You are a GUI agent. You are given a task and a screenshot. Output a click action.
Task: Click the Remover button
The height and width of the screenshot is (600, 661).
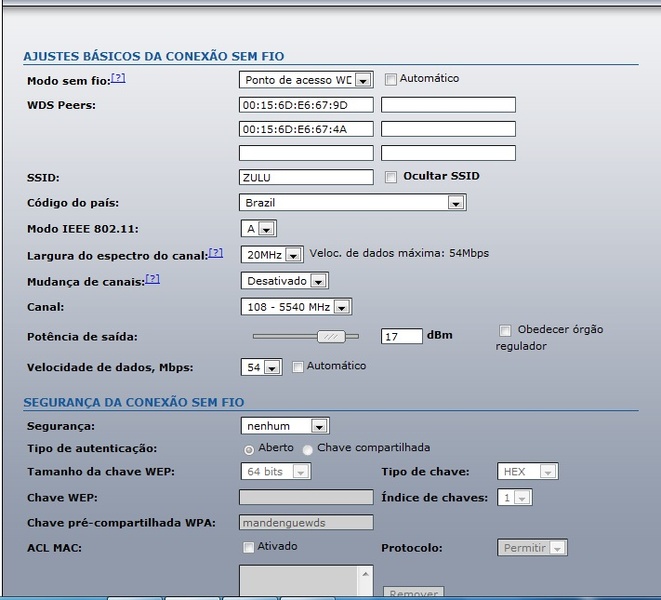[413, 592]
